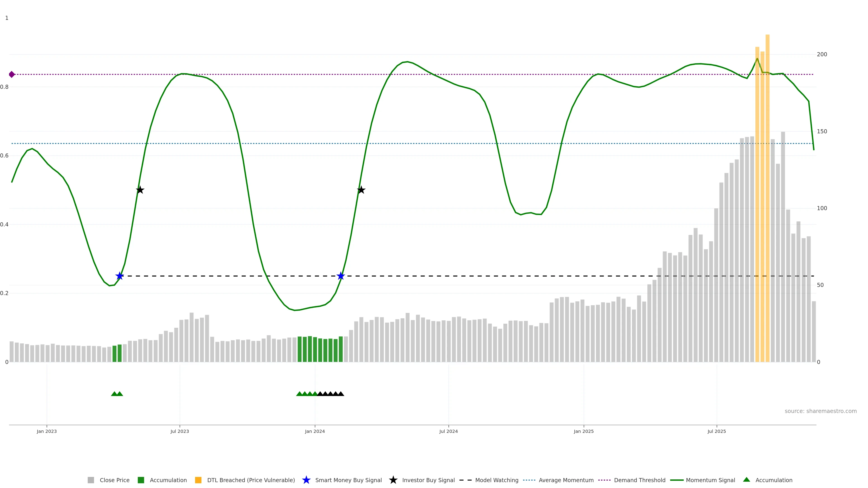
Task: Click the blue star marker in early 2024
Action: (341, 276)
